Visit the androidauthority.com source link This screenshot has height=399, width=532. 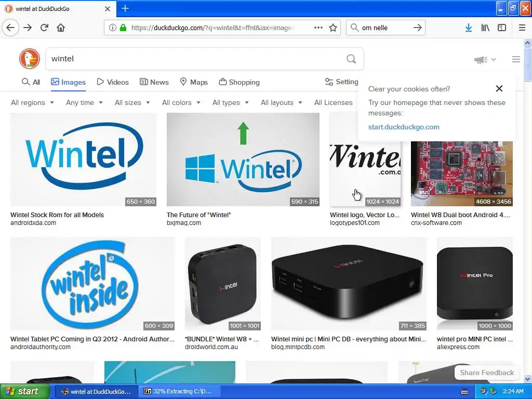point(41,347)
